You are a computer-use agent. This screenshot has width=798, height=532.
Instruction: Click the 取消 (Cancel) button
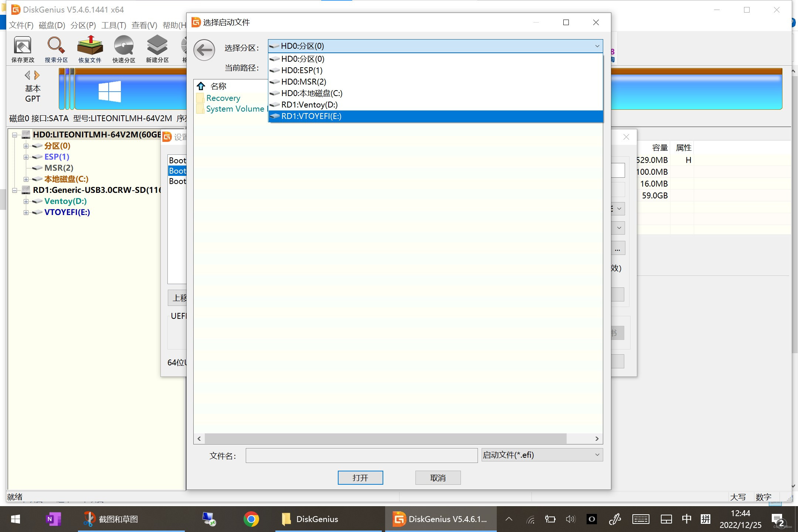pos(439,478)
